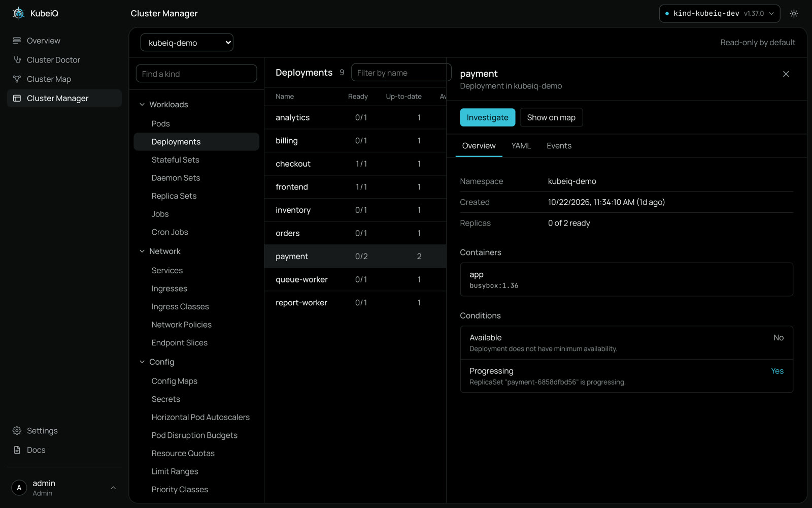The height and width of the screenshot is (508, 812).
Task: Open the kubeiq-demo namespace dropdown
Action: click(187, 43)
